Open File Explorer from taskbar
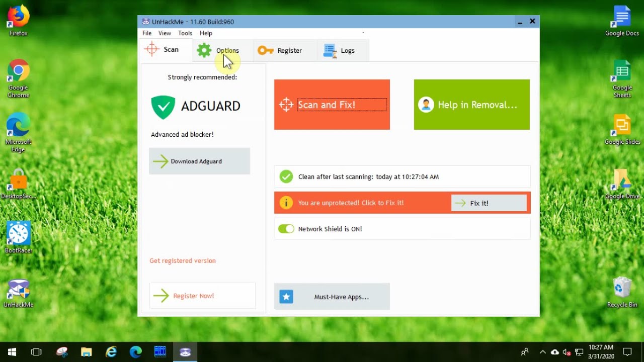Viewport: 644px width, 362px height. point(87,352)
